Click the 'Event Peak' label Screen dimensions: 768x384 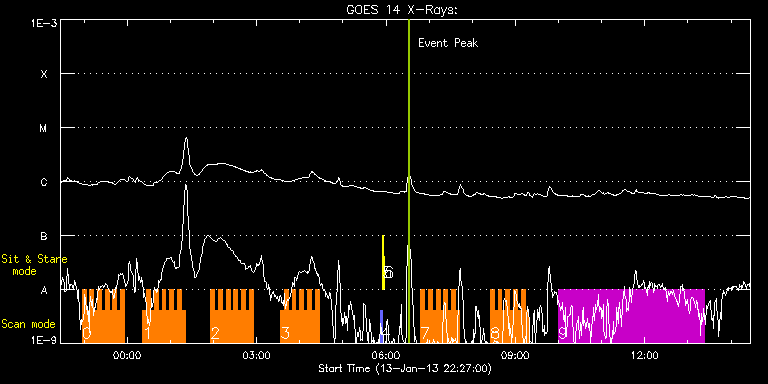[x=448, y=43]
